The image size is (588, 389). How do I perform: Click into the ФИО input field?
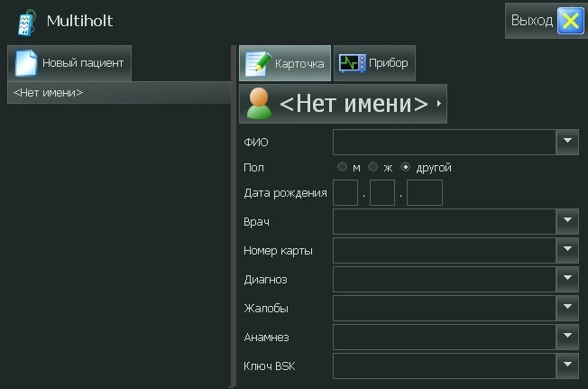(445, 142)
